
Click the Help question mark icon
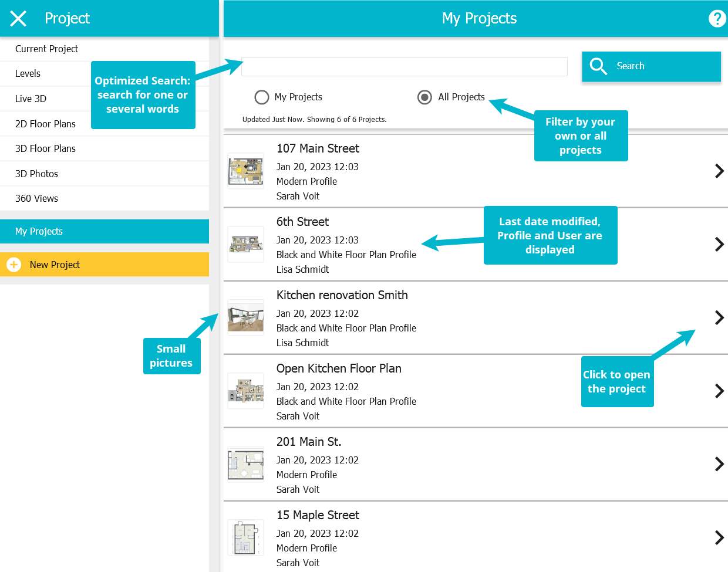coord(717,18)
